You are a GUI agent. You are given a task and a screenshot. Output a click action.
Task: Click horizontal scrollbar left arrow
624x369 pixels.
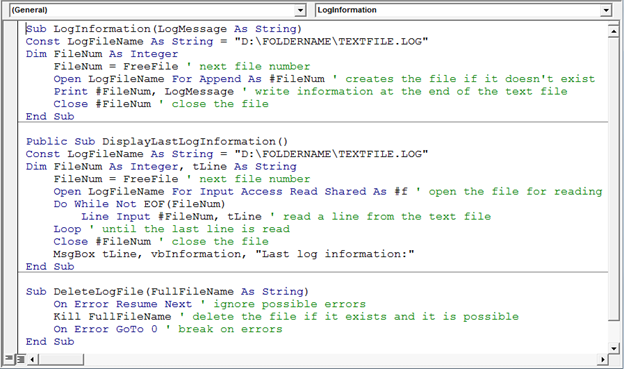32,359
